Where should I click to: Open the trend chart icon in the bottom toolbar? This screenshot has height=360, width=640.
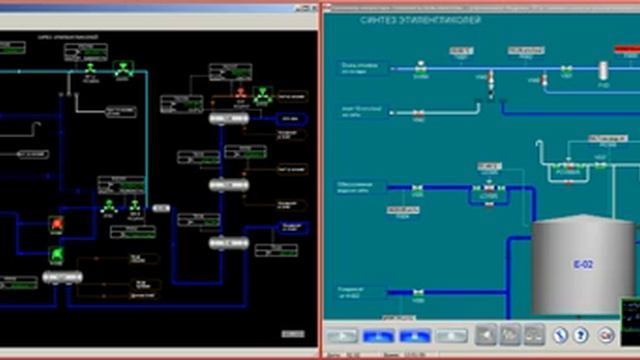point(510,335)
